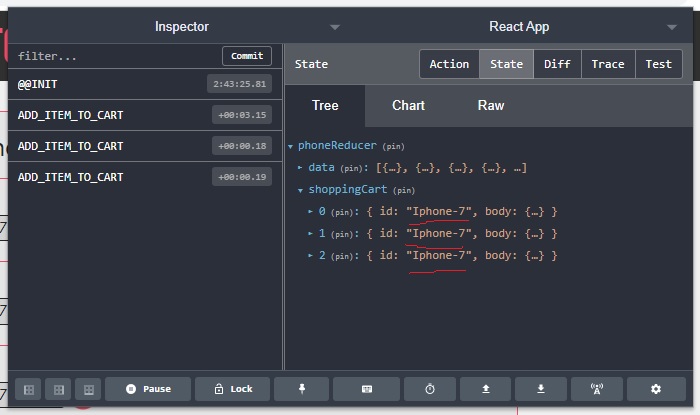Pin the phoneReducer state
700x415 pixels.
click(393, 146)
